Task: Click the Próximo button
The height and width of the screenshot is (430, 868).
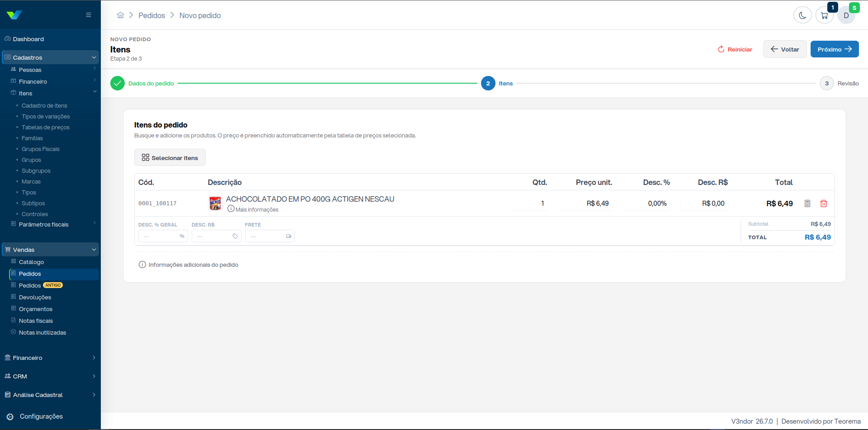Action: (835, 49)
